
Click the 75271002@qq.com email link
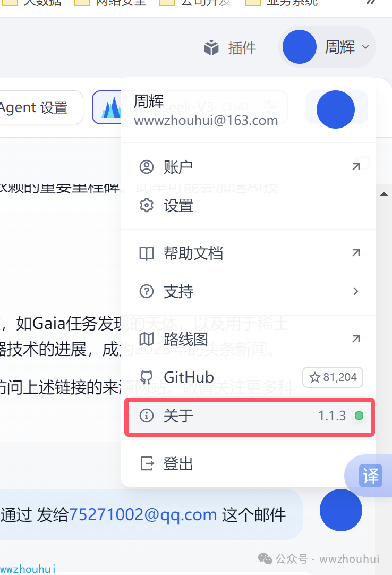click(143, 515)
